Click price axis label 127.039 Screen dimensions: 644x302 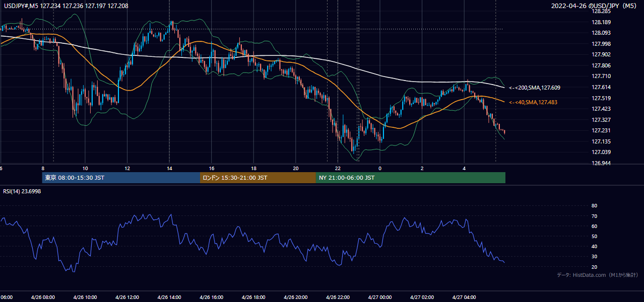coord(601,152)
